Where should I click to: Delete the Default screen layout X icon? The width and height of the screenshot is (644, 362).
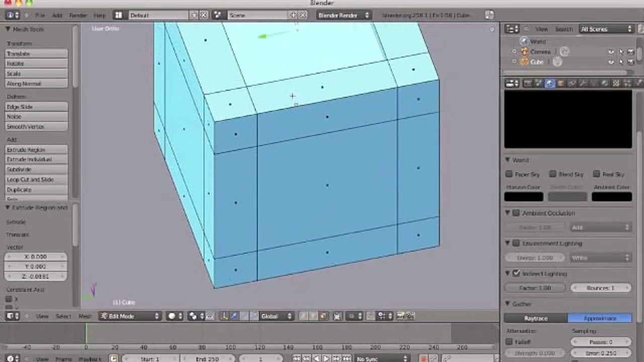pos(203,16)
